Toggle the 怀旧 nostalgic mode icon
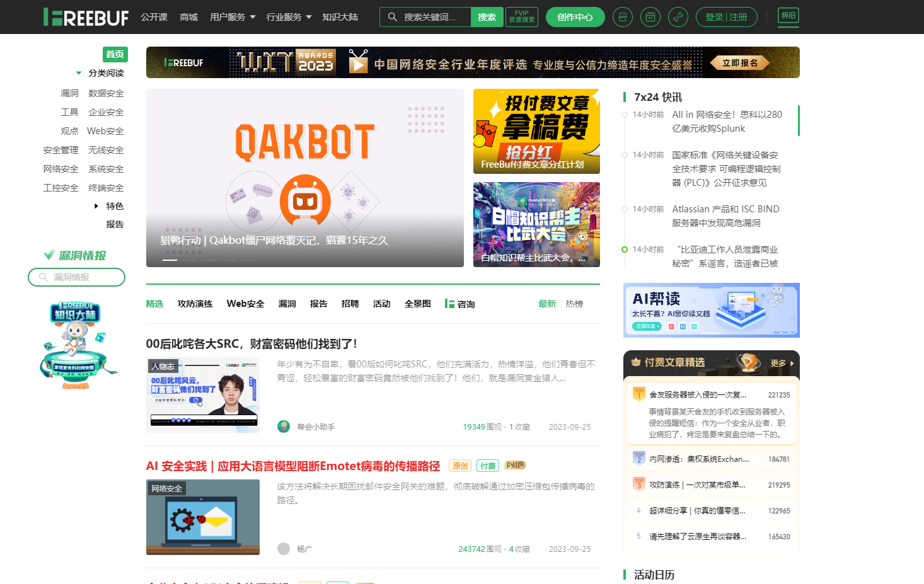 (788, 16)
